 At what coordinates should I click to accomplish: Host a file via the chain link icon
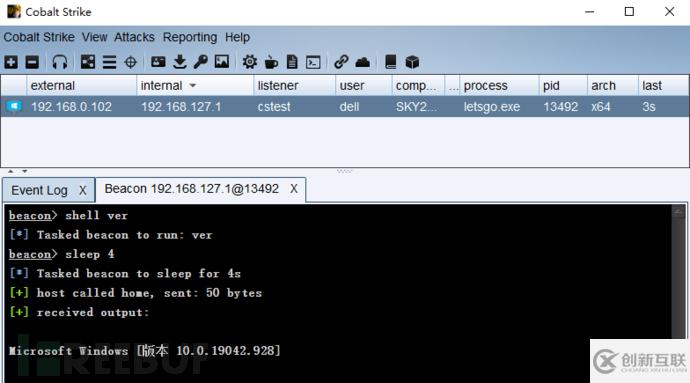pyautogui.click(x=341, y=62)
